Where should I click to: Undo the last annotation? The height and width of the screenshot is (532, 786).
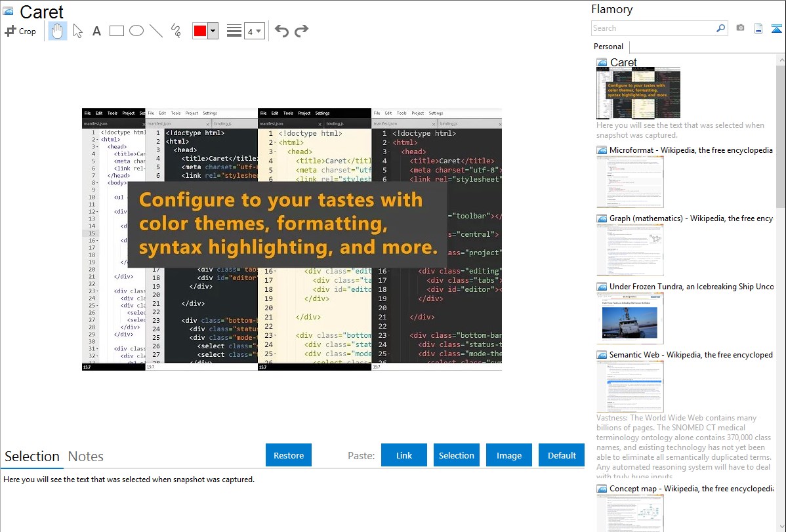(x=281, y=31)
